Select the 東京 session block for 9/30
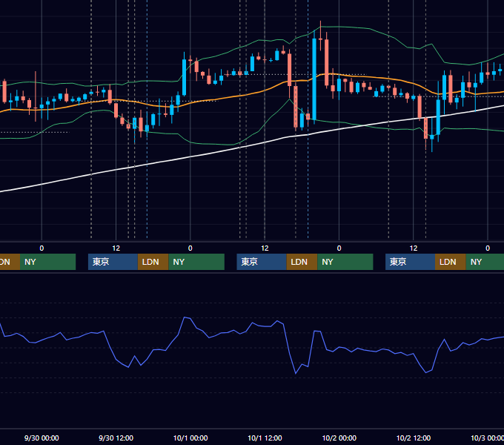This screenshot has height=445, width=504. (x=113, y=262)
